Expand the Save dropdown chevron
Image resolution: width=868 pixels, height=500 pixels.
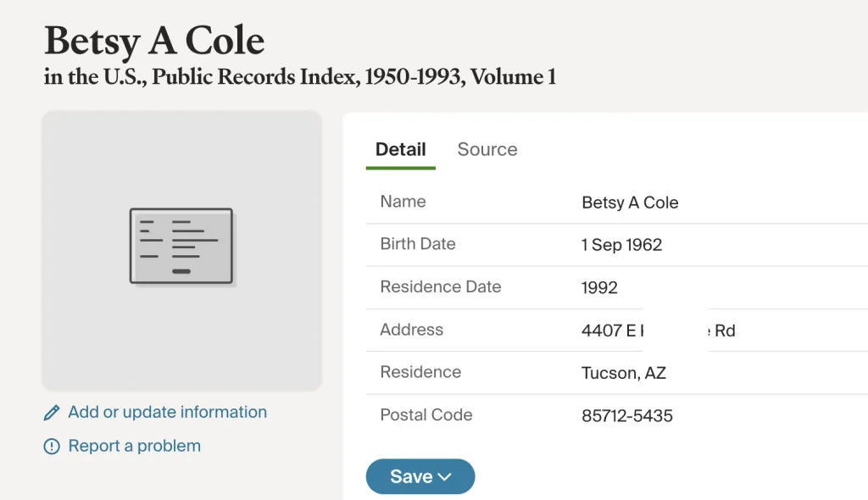[444, 477]
